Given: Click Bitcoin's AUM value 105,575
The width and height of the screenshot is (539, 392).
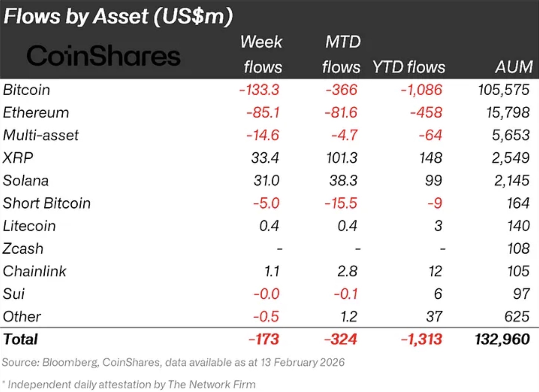Looking at the screenshot, I should [x=504, y=90].
